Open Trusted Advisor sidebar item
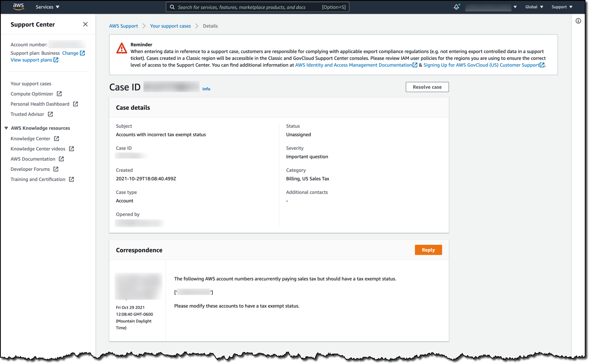 click(x=27, y=114)
